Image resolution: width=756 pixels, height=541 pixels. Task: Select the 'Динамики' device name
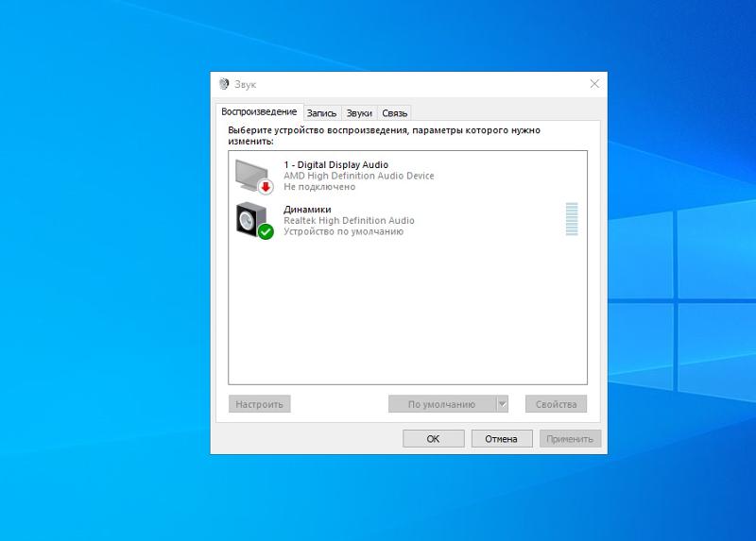pos(307,210)
